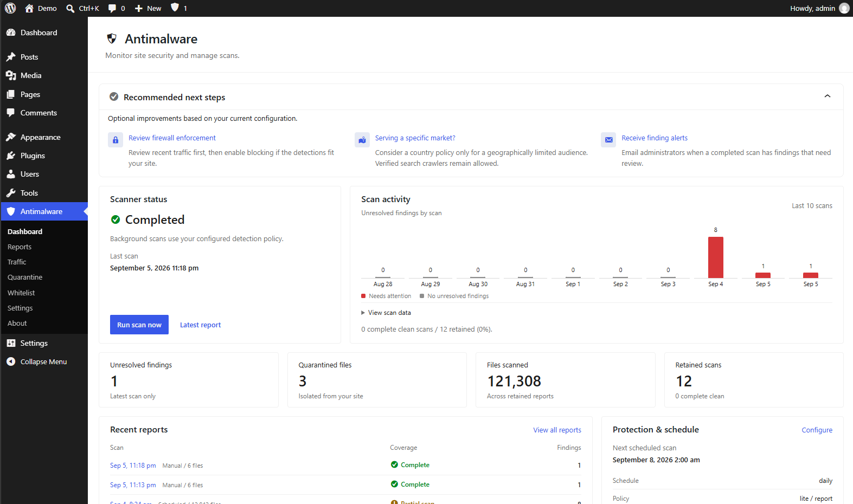
Task: Open Review firewall enforcement link
Action: [x=172, y=138]
